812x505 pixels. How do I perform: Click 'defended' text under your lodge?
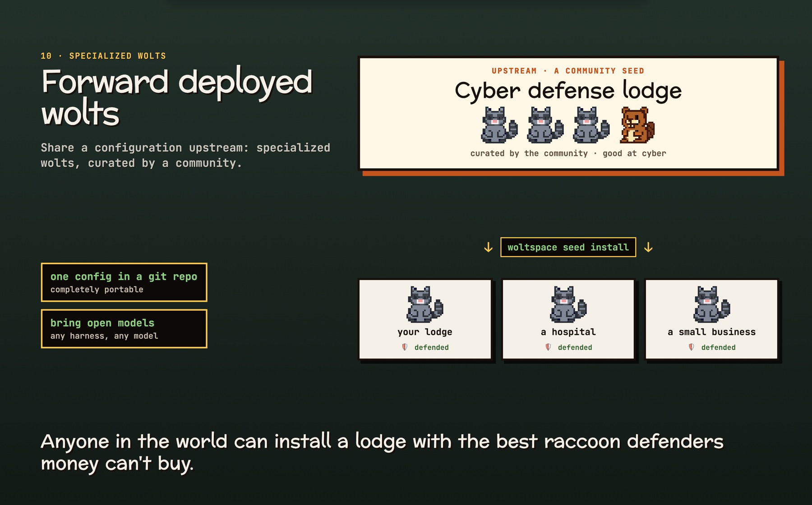pyautogui.click(x=432, y=347)
